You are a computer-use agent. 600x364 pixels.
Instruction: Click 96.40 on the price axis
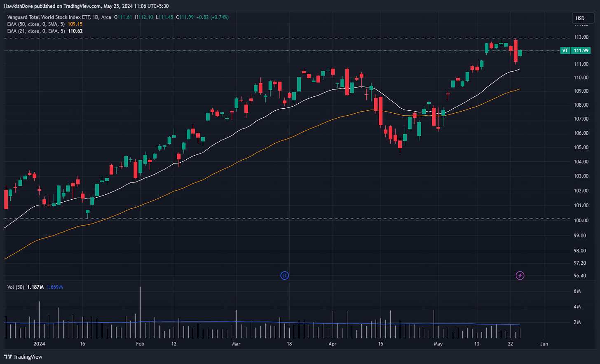pyautogui.click(x=580, y=276)
